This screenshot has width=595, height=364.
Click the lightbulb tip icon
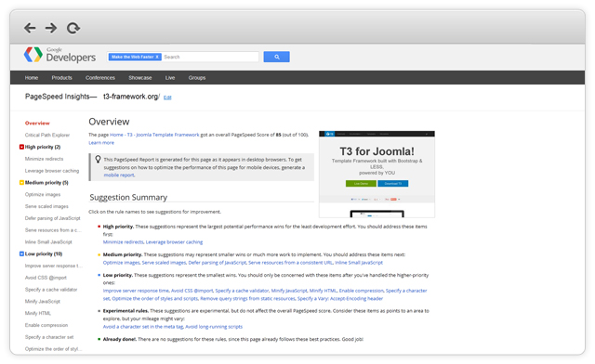[x=98, y=160]
